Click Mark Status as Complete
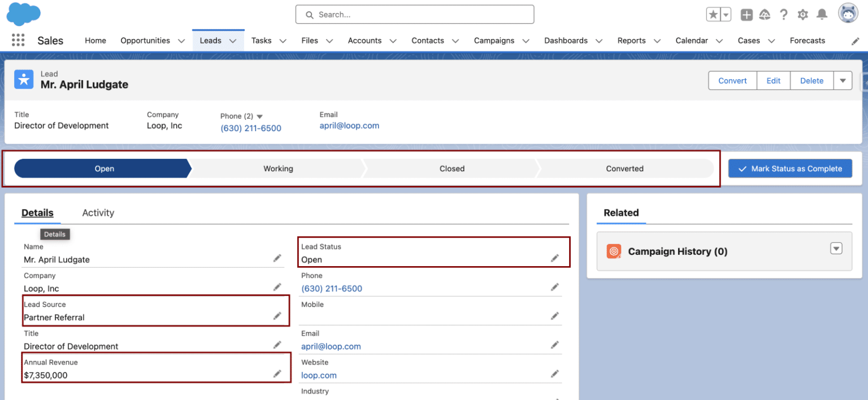868x400 pixels. [789, 168]
